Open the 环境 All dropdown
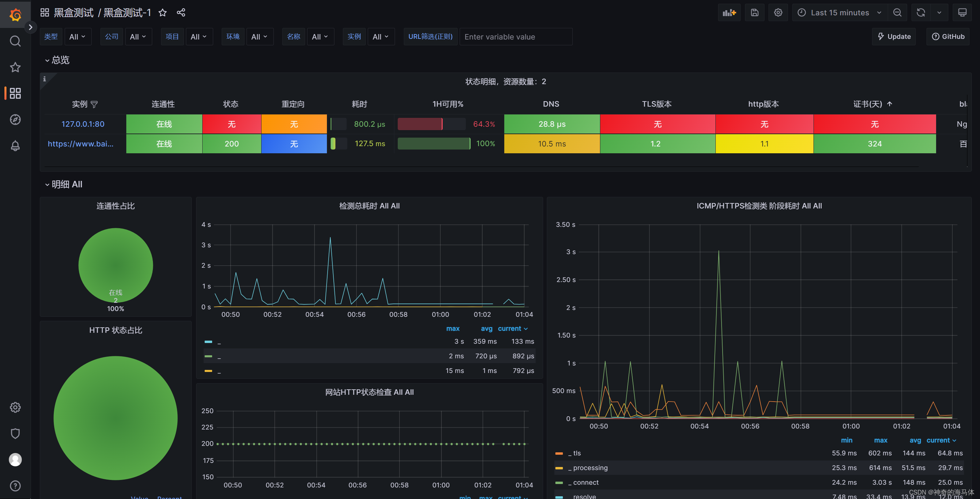Image resolution: width=980 pixels, height=499 pixels. (x=260, y=36)
